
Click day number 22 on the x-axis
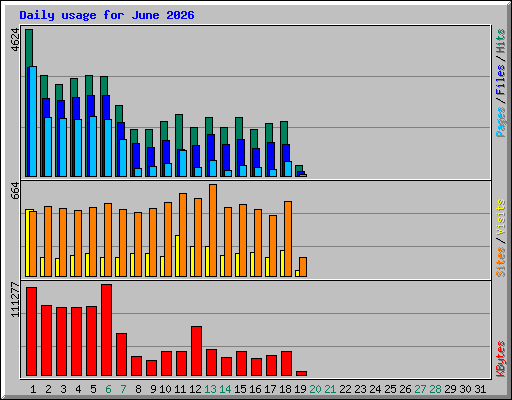345,389
